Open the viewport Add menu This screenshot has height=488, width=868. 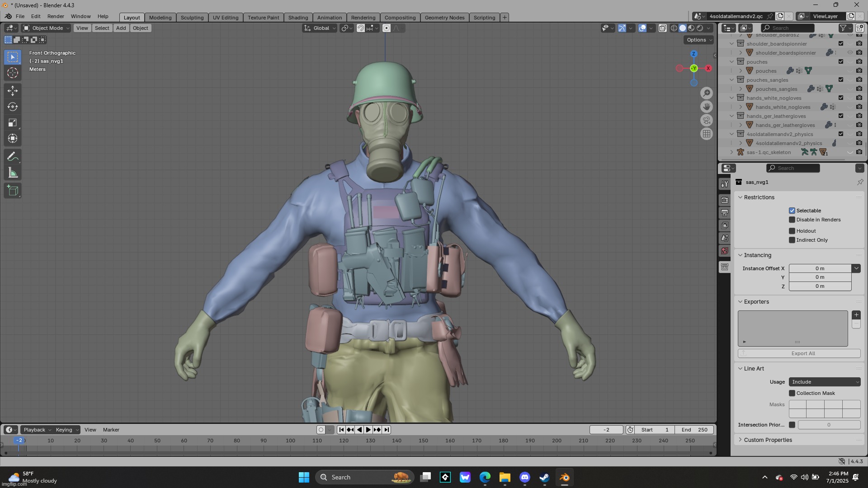tap(121, 28)
